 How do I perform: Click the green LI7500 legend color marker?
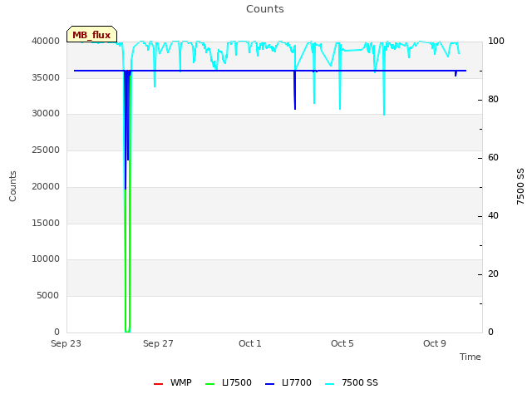pyautogui.click(x=210, y=384)
